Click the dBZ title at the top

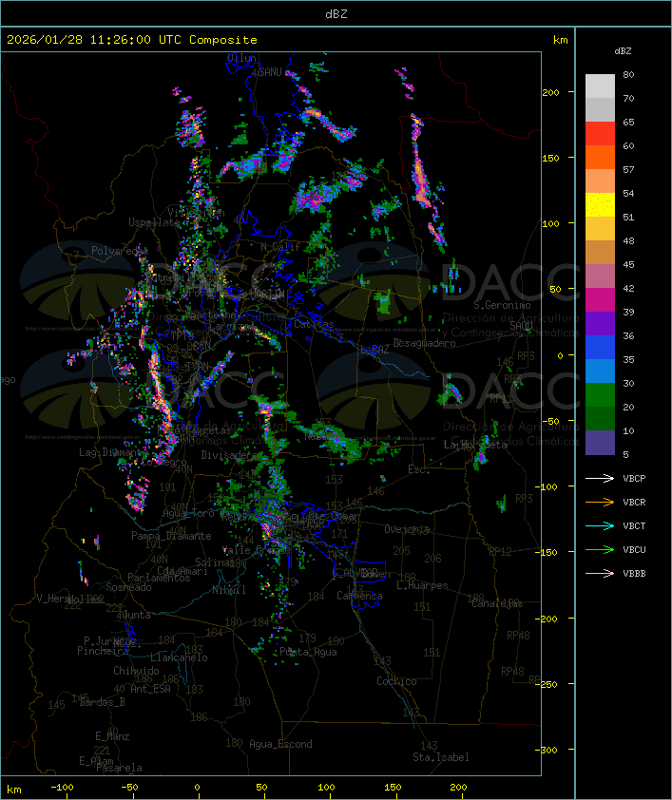[336, 13]
